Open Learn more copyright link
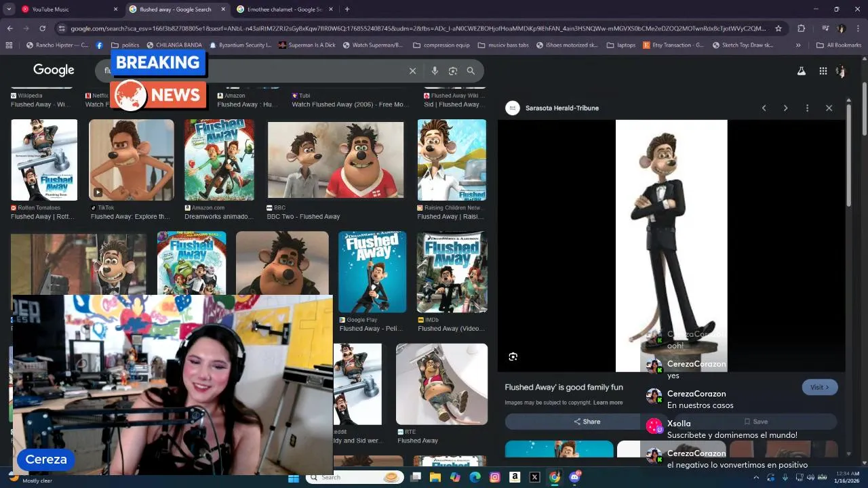Screen dimensions: 868x488 (x=608, y=403)
